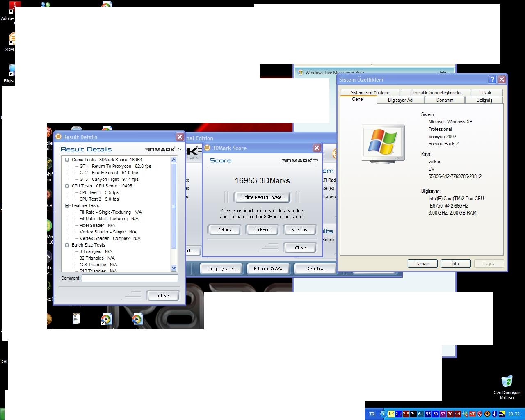Viewport: 525px width, 420px height.
Task: Click TR language indicator in taskbar
Action: tap(372, 414)
